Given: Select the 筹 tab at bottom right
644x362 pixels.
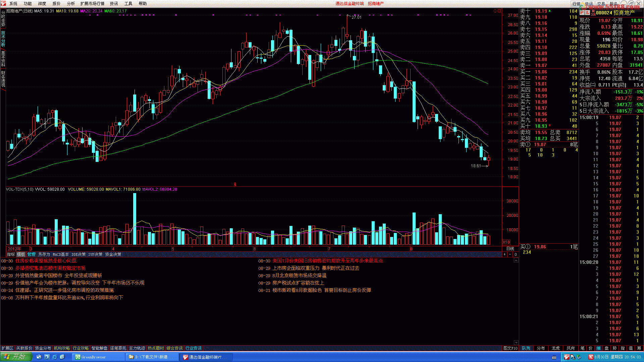Looking at the screenshot, I should (x=639, y=348).
